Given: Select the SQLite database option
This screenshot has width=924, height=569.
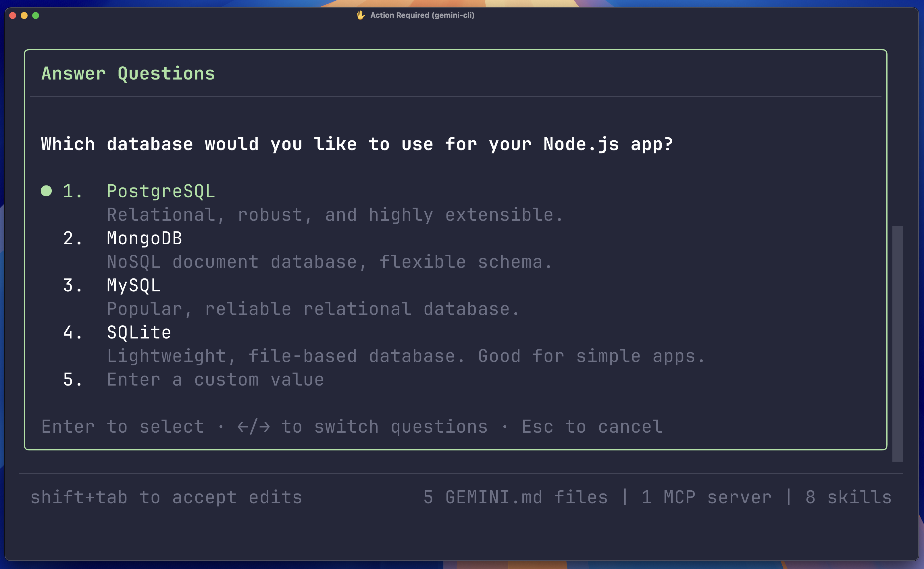Looking at the screenshot, I should tap(138, 332).
